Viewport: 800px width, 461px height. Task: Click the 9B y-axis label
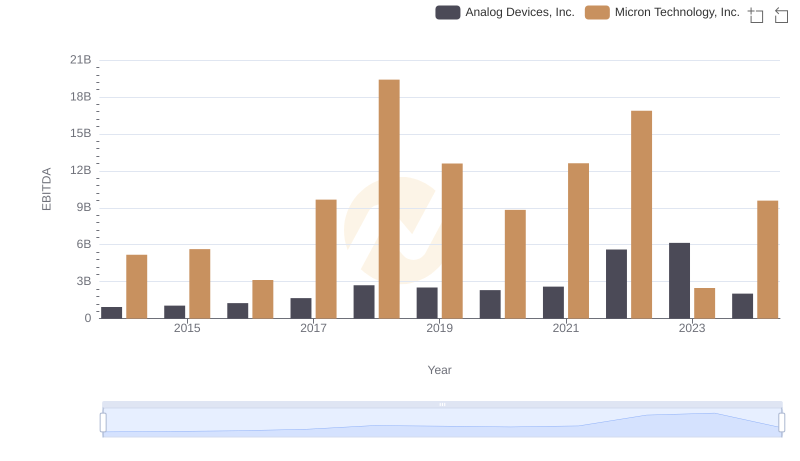(x=84, y=208)
